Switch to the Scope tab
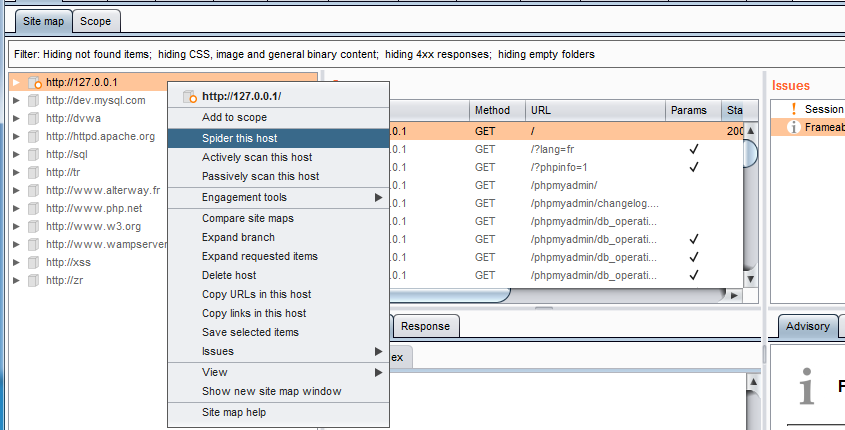Image resolution: width=845 pixels, height=430 pixels. (x=96, y=22)
